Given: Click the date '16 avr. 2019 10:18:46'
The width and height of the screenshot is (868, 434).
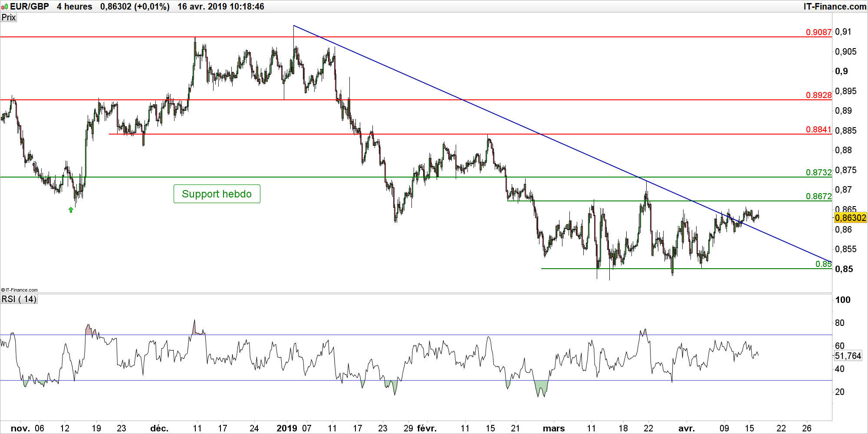Looking at the screenshot, I should click(x=221, y=7).
